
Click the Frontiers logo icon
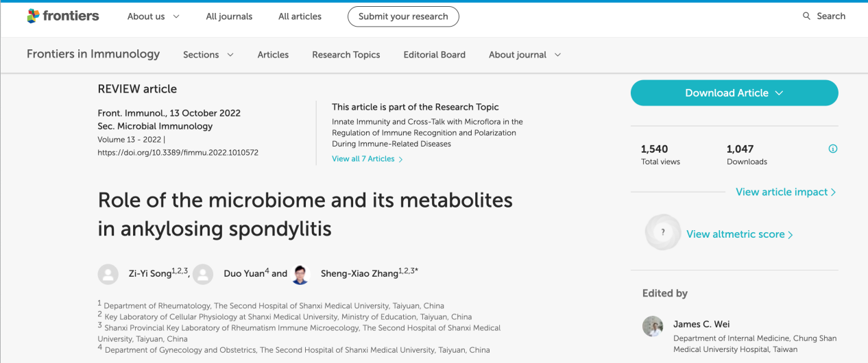[x=33, y=16]
